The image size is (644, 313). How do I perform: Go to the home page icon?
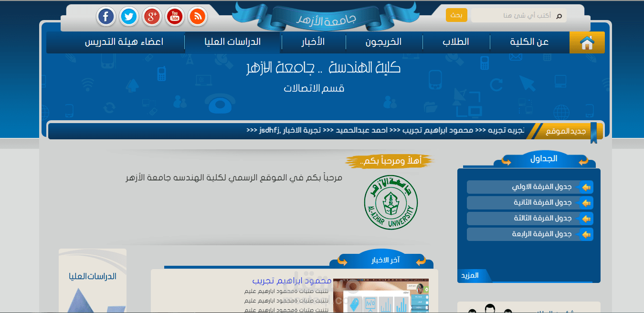(587, 42)
